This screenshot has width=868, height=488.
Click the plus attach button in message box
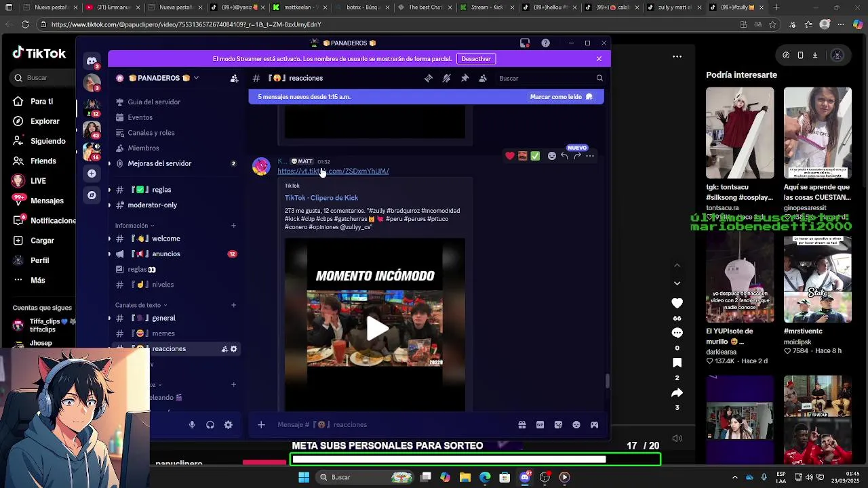[x=261, y=425]
